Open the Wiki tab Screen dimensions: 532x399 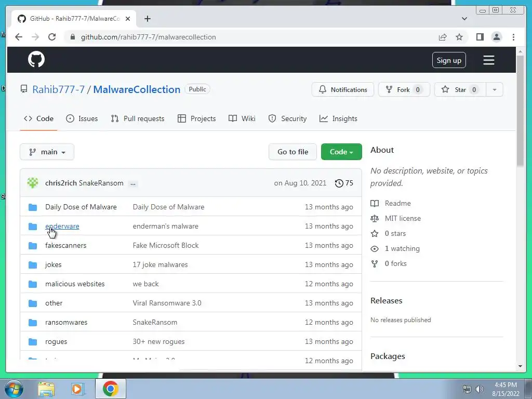coord(242,119)
